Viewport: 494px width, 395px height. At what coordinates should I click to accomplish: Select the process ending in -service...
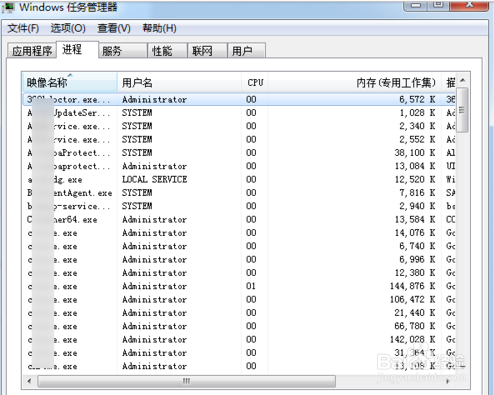(239, 206)
